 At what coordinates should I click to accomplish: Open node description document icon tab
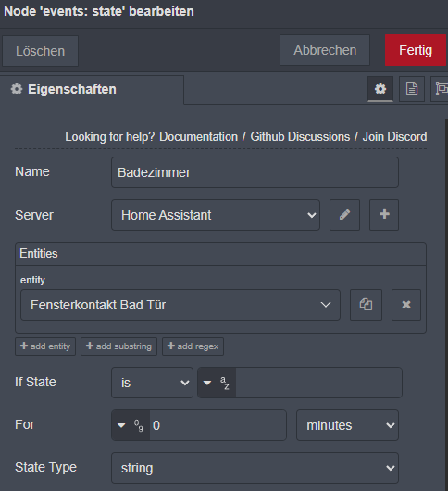[412, 89]
